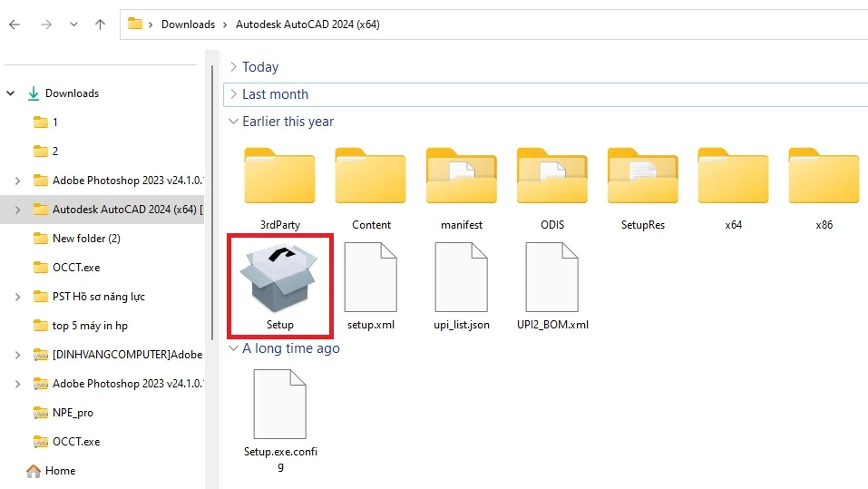Image resolution: width=868 pixels, height=489 pixels.
Task: Select Downloads in the navigation pane
Action: (72, 93)
